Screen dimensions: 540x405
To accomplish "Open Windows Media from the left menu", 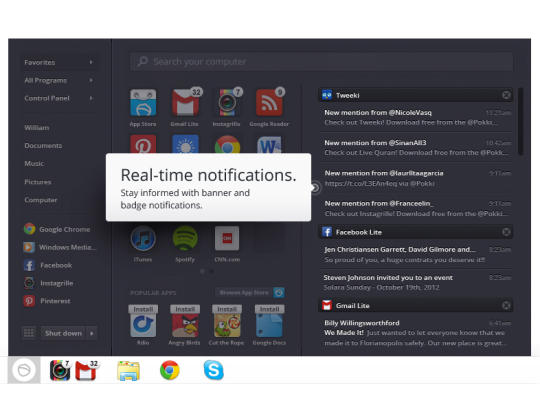I will point(59,247).
